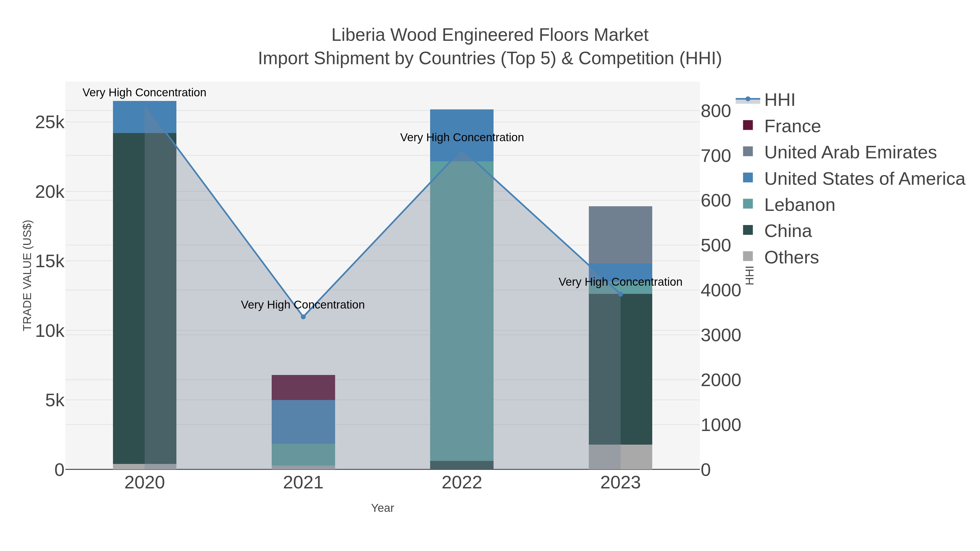Click the 2021 x-axis label
Image resolution: width=980 pixels, height=551 pixels.
[x=303, y=483]
